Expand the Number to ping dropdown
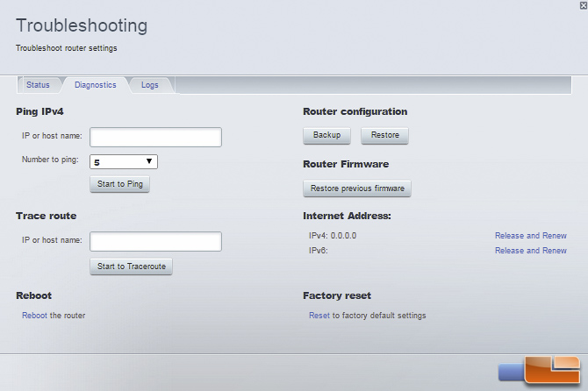588x391 pixels. click(124, 162)
